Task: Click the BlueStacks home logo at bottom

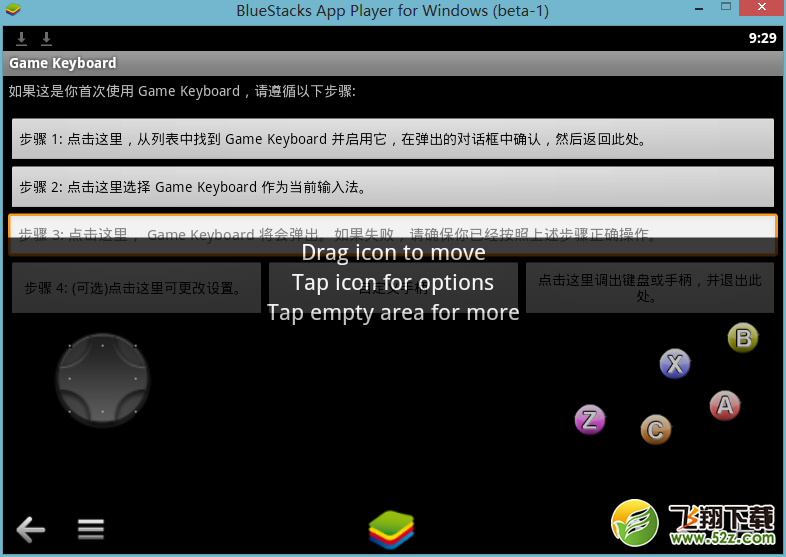Action: 391,529
